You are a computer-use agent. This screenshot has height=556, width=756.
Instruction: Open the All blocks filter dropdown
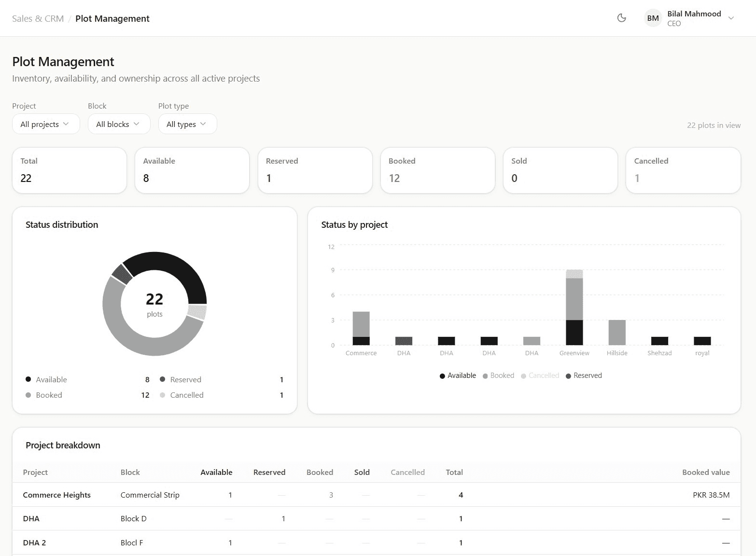pyautogui.click(x=119, y=124)
